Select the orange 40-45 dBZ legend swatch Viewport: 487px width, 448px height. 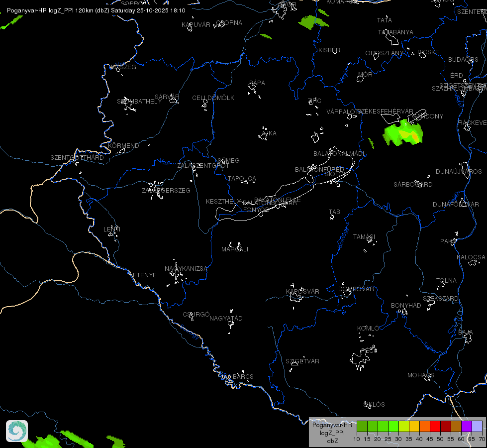[x=425, y=426]
